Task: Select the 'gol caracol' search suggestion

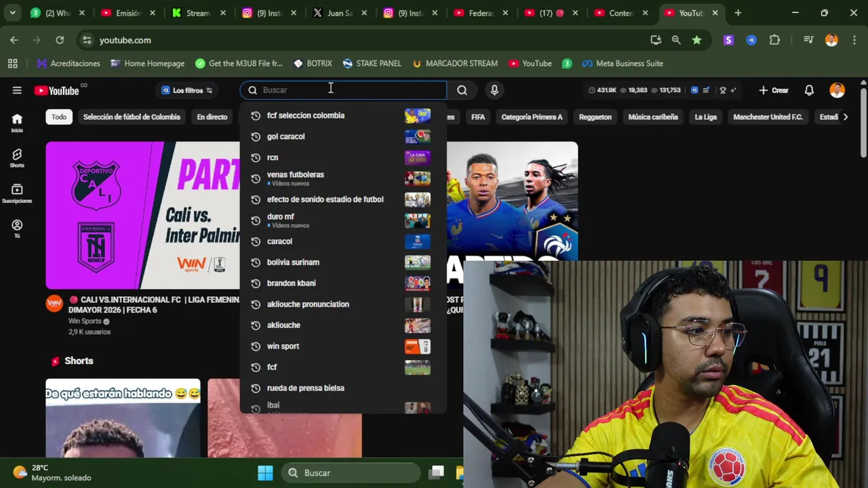Action: [343, 136]
